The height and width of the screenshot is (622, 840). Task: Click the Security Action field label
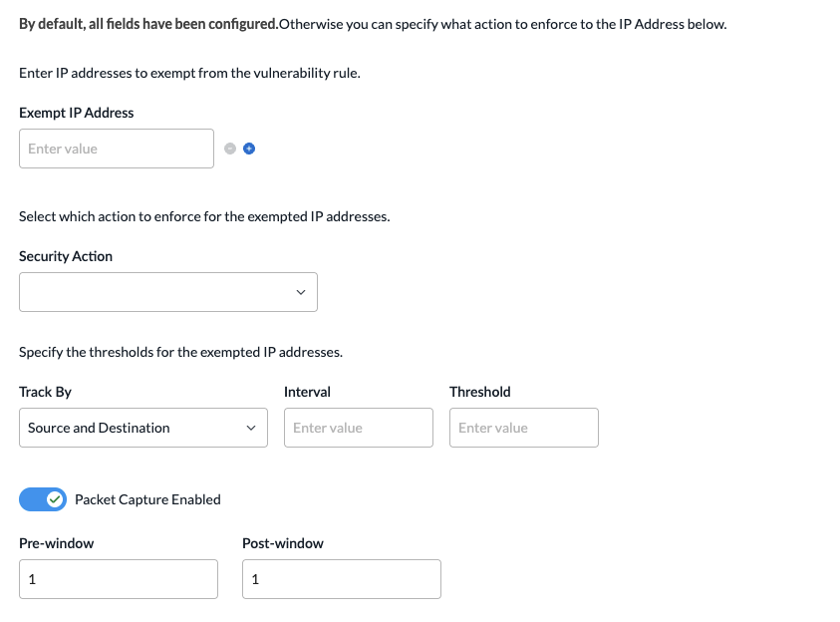66,256
